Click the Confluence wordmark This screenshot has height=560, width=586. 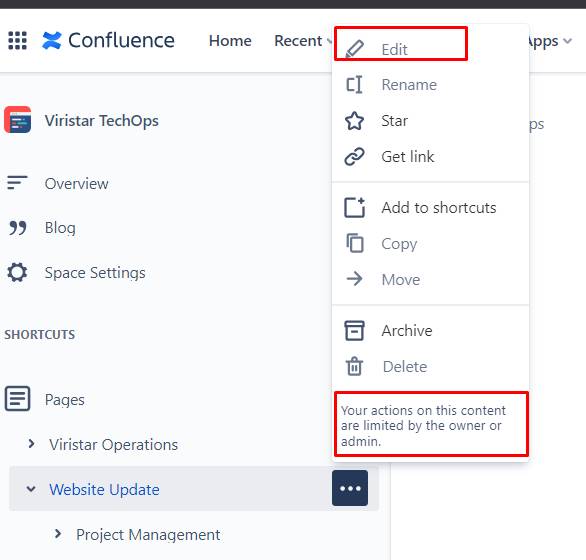click(121, 40)
